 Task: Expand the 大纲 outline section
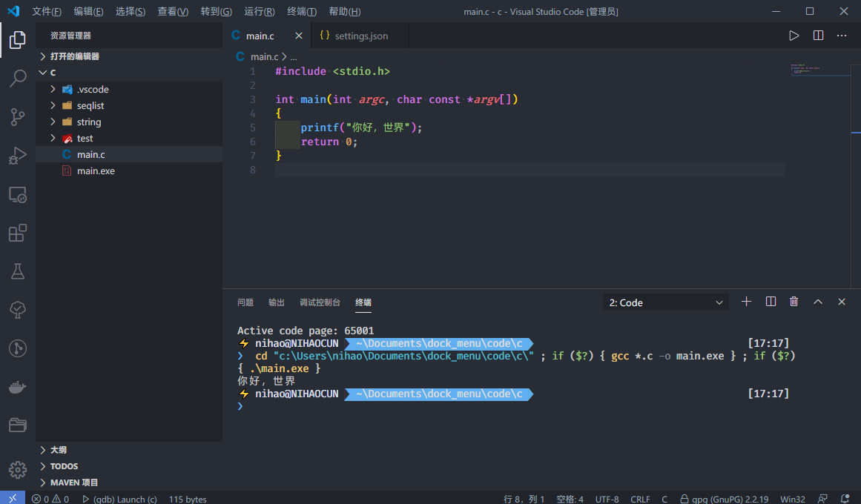(59, 450)
